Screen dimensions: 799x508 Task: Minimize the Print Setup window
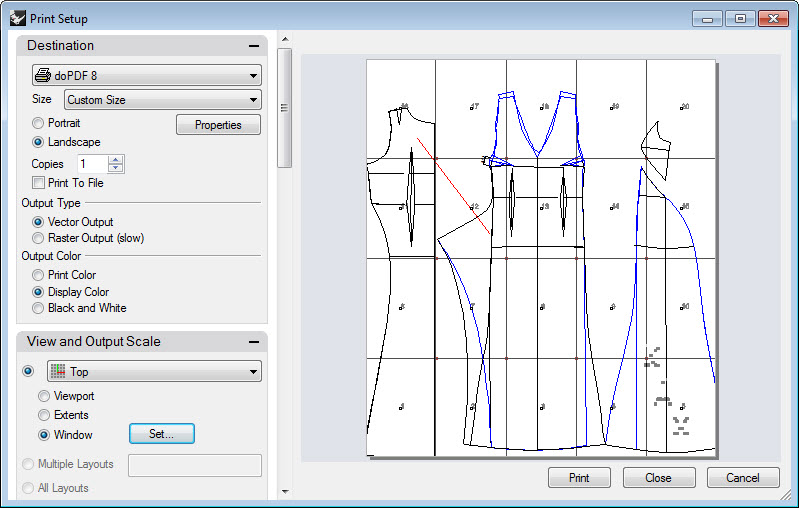(x=707, y=19)
